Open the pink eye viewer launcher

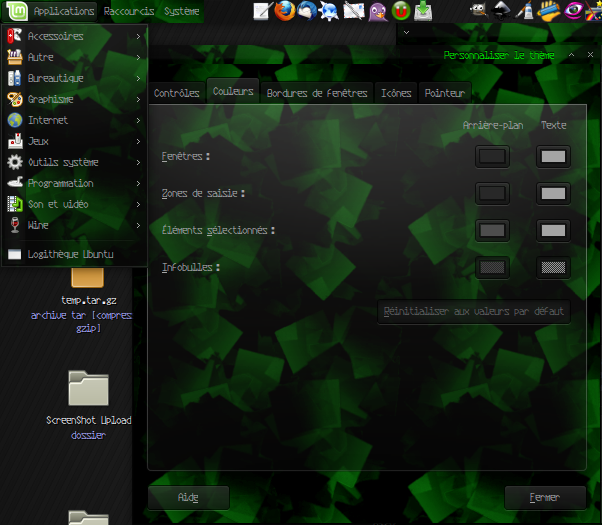click(573, 11)
